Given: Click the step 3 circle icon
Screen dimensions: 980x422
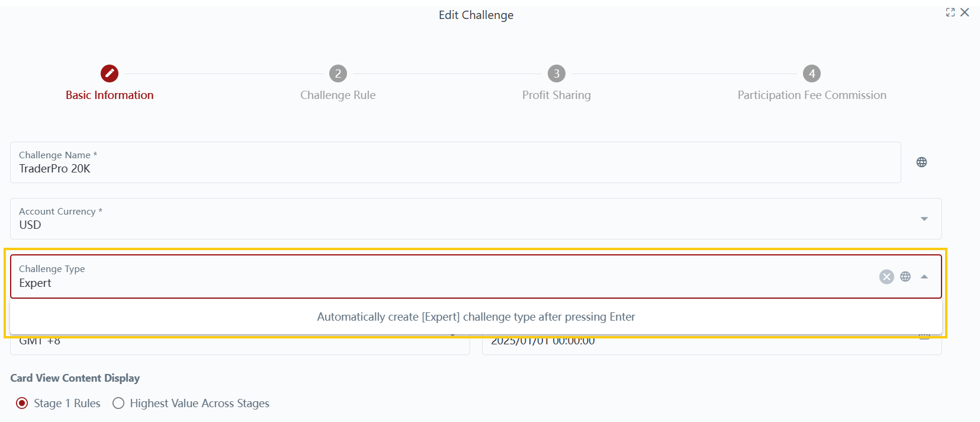Looking at the screenshot, I should (557, 73).
